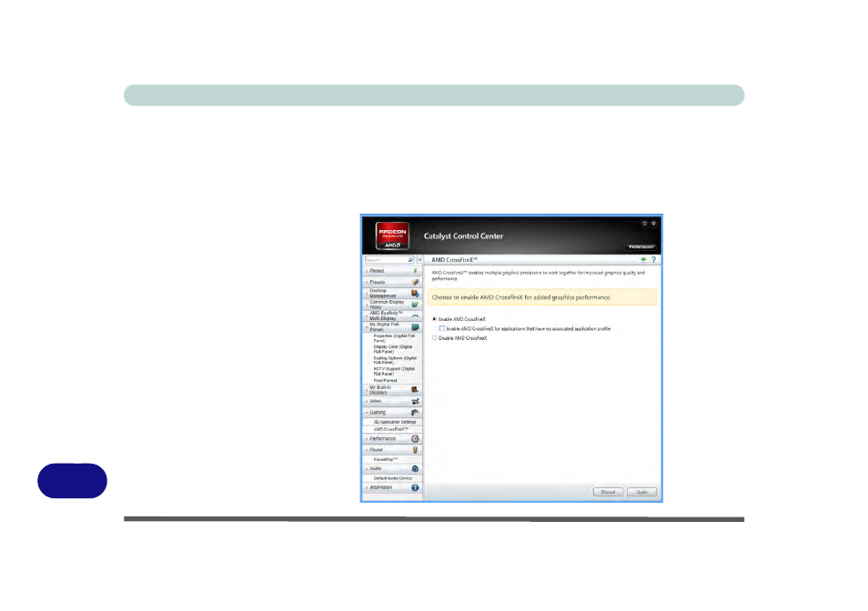Click the Radeon Graphics AMD logo
The image size is (868, 611).
tap(392, 236)
